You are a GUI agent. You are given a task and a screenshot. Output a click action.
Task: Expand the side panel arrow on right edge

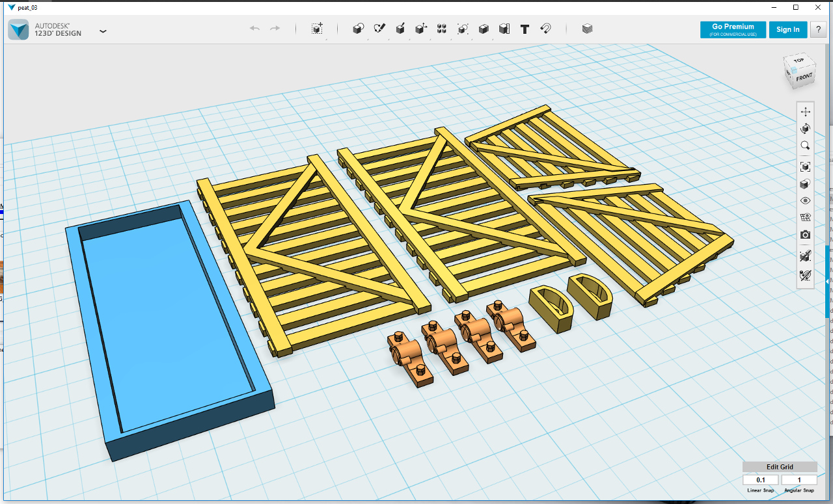[828, 281]
